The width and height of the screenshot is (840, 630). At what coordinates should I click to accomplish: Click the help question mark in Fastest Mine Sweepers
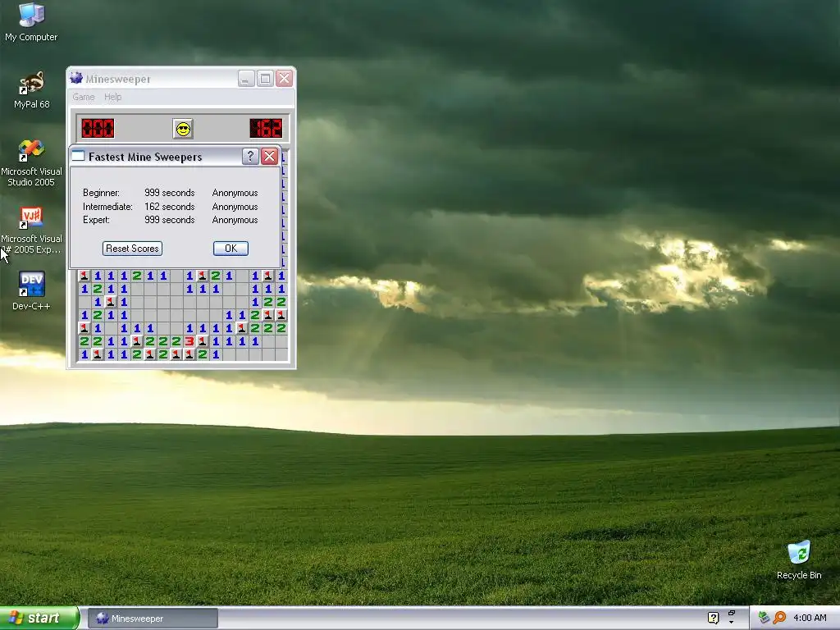point(250,157)
